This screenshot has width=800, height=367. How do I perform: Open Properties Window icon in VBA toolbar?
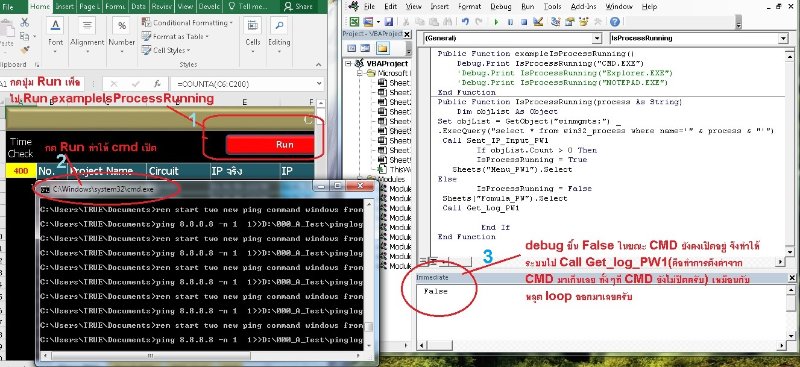570,22
